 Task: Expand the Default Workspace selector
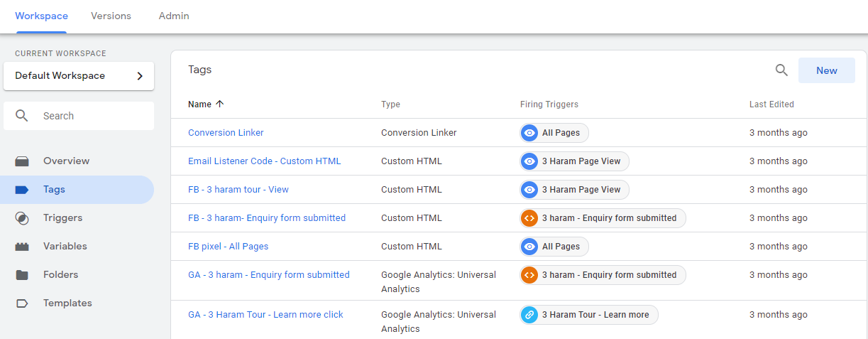[79, 76]
